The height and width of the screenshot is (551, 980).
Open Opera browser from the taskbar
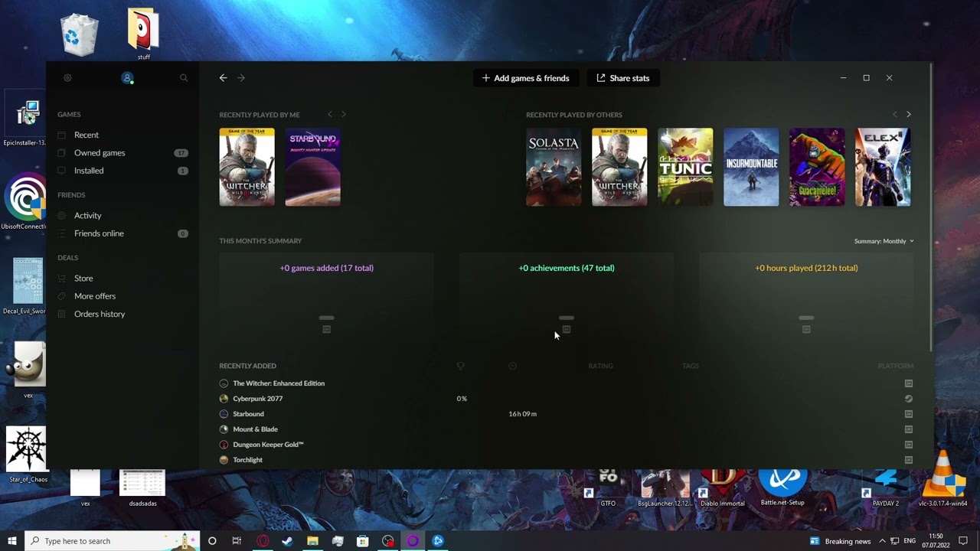pos(263,541)
